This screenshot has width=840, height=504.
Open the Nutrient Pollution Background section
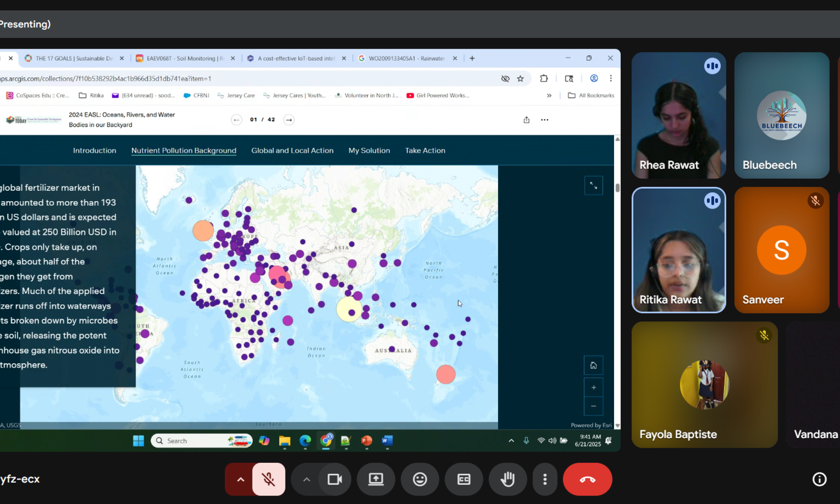[x=184, y=150]
